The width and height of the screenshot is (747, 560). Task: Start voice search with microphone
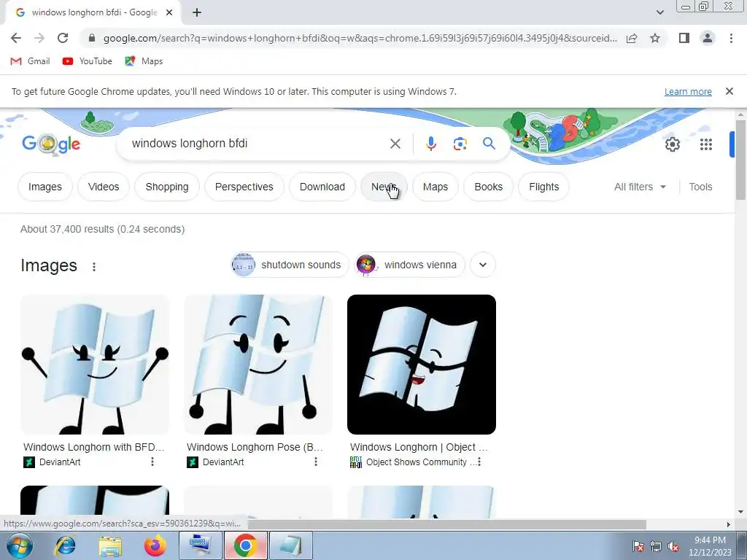tap(430, 144)
